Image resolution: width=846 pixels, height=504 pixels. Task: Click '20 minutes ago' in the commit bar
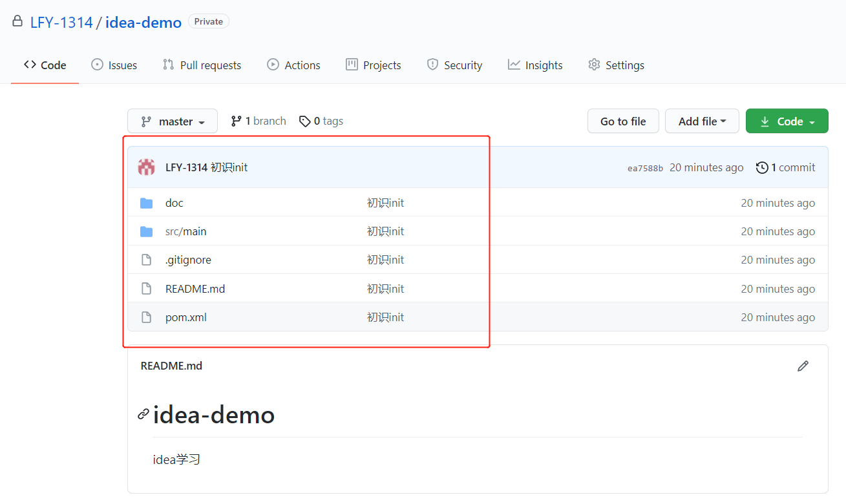click(706, 167)
